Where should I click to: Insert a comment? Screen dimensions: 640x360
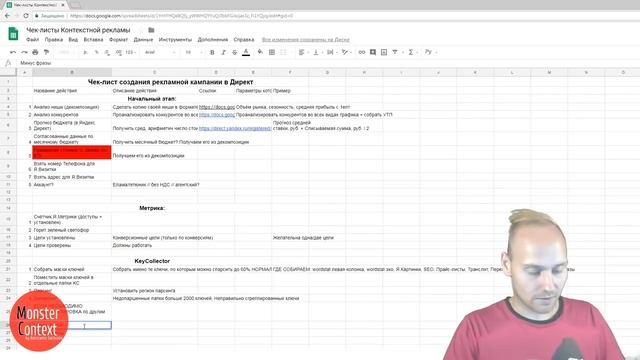[373, 52]
